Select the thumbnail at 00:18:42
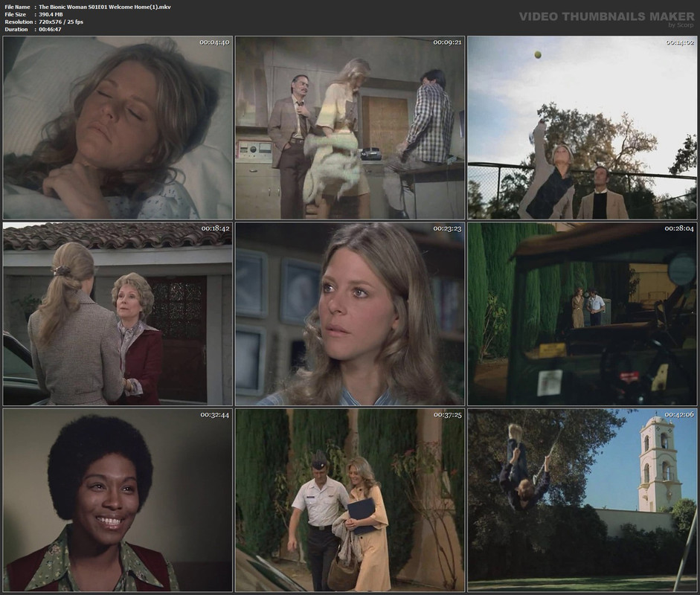700x595 pixels. pos(118,314)
